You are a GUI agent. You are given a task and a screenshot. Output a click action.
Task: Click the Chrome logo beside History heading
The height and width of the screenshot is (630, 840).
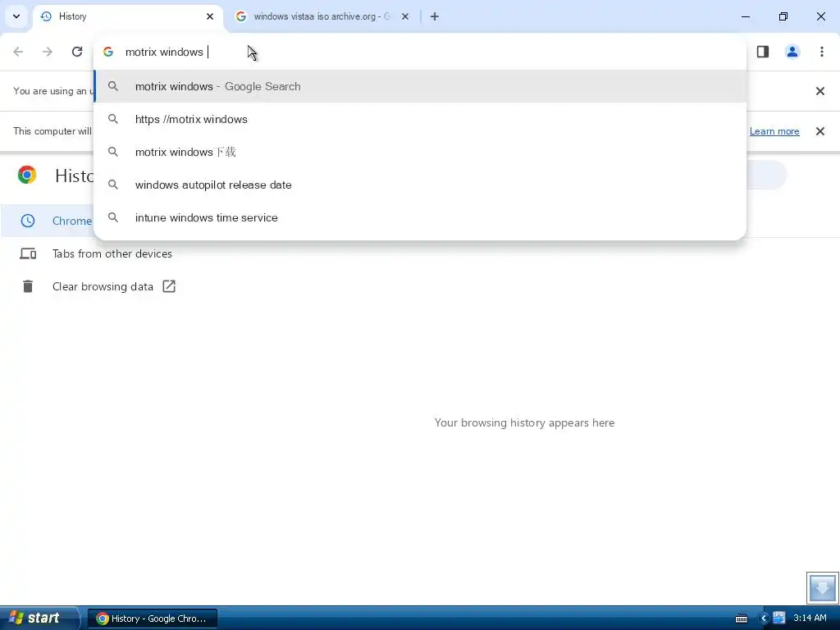pos(27,176)
